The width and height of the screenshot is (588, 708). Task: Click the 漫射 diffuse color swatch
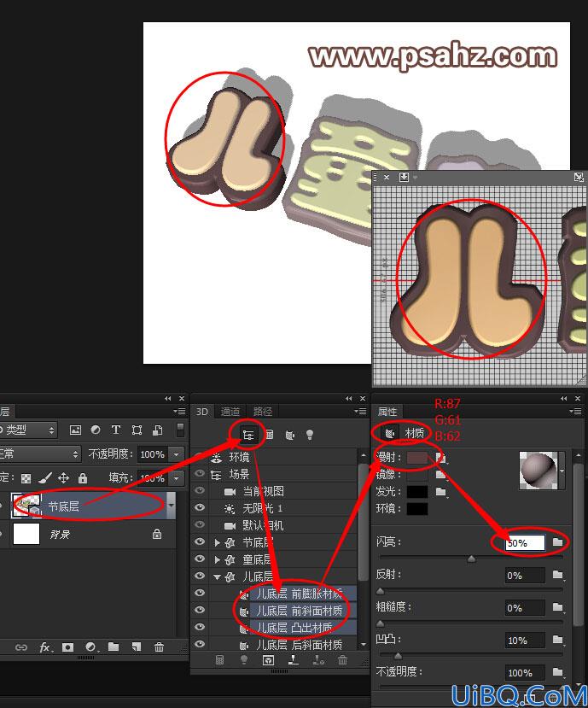pos(417,458)
